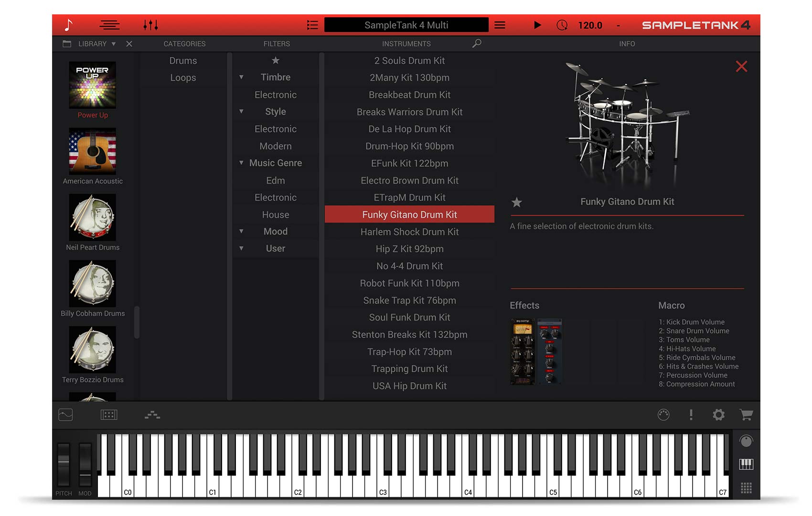Collapse the Timbre filter group
Viewport: 812px width, 516px height.
[241, 77]
